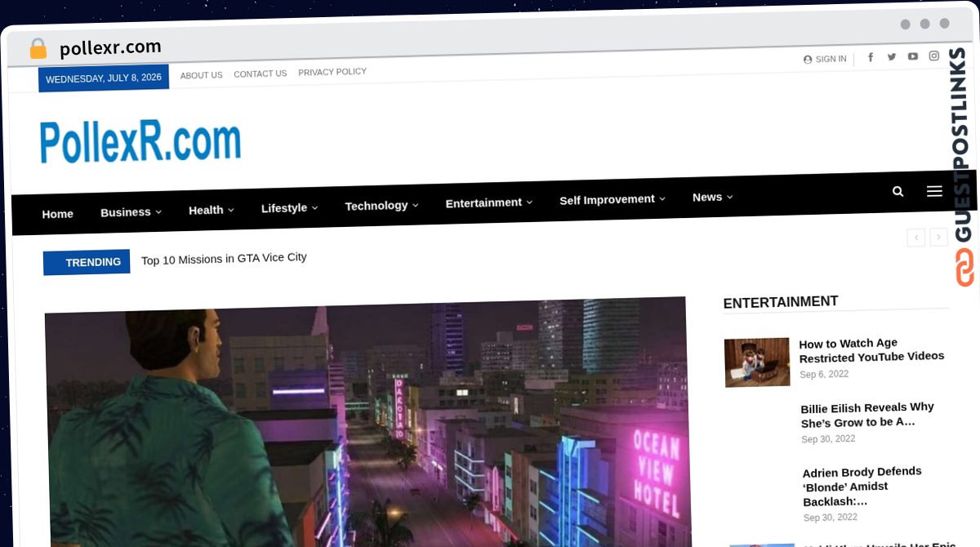
Task: Open the PRIVACY POLICY page
Action: (332, 72)
